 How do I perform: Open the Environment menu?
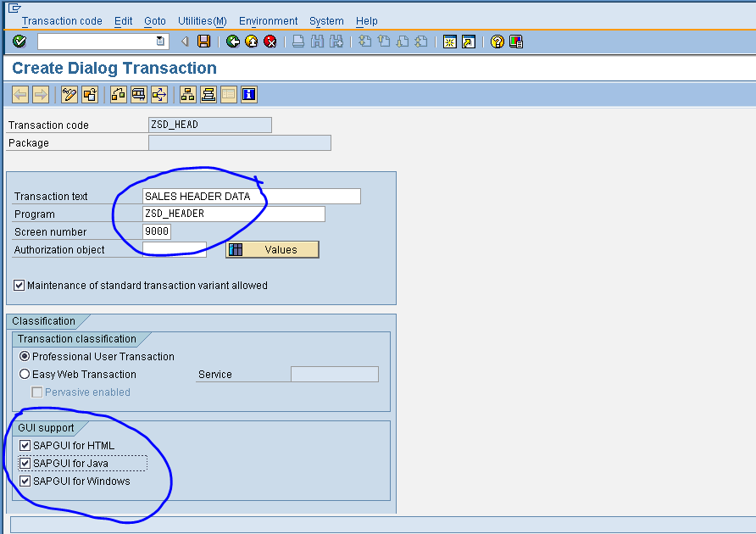click(x=268, y=20)
